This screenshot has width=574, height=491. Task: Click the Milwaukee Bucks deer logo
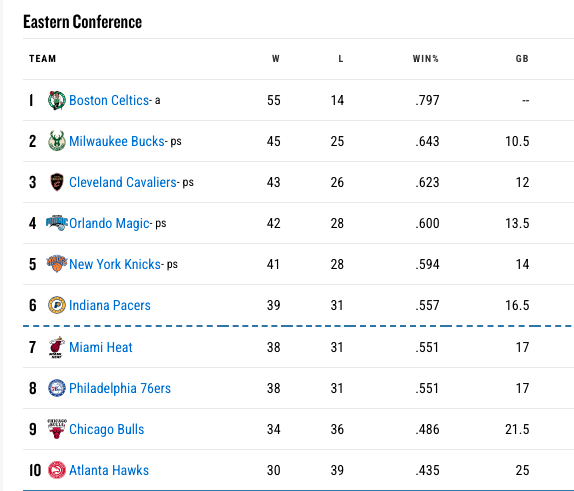point(57,141)
